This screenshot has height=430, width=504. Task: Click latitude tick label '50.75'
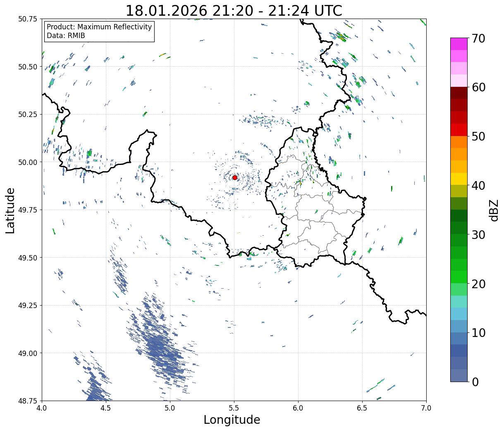(x=28, y=19)
